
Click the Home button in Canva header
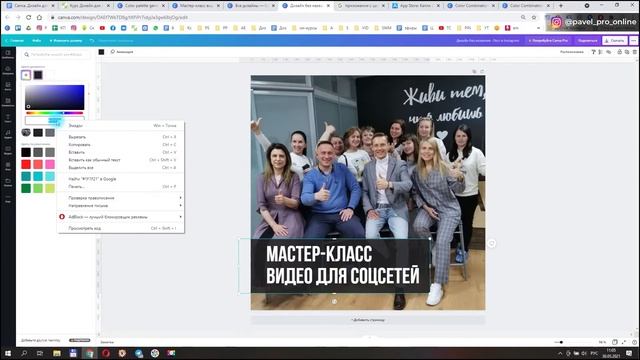click(15, 40)
